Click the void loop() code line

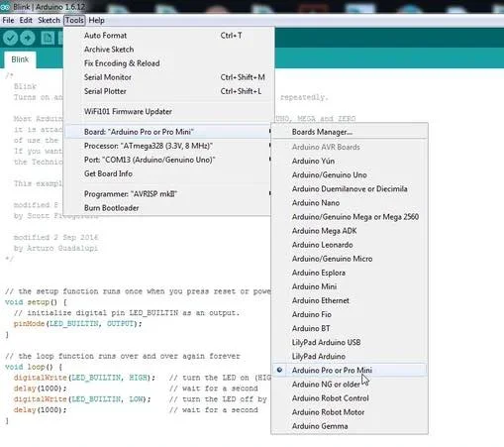34,367
